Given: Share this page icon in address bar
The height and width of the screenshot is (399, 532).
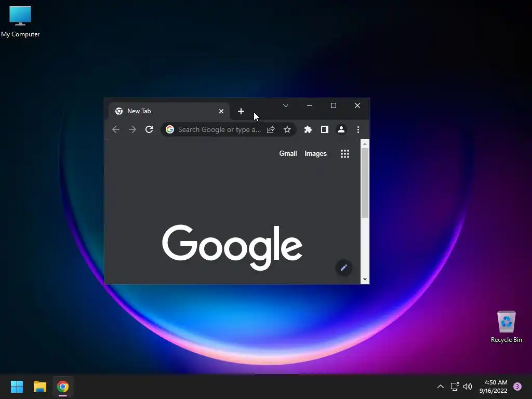Looking at the screenshot, I should [x=271, y=129].
